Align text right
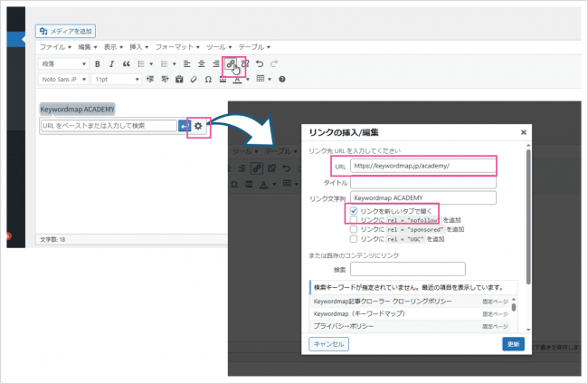Image resolution: width=588 pixels, height=384 pixels. click(x=215, y=63)
